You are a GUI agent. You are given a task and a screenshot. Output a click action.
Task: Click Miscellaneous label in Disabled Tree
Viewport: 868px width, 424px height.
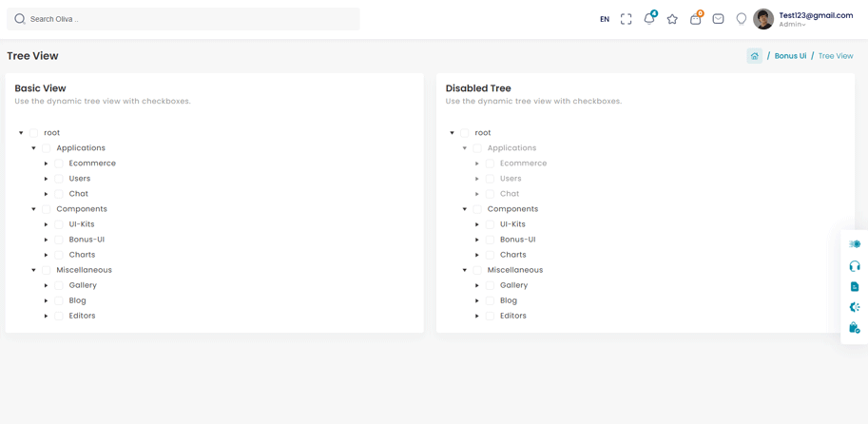coord(515,270)
